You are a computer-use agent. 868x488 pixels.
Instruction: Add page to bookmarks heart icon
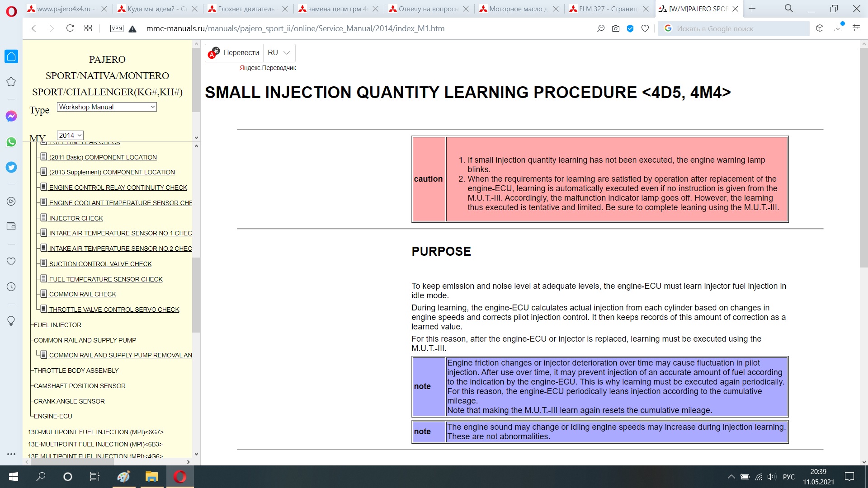click(x=645, y=28)
